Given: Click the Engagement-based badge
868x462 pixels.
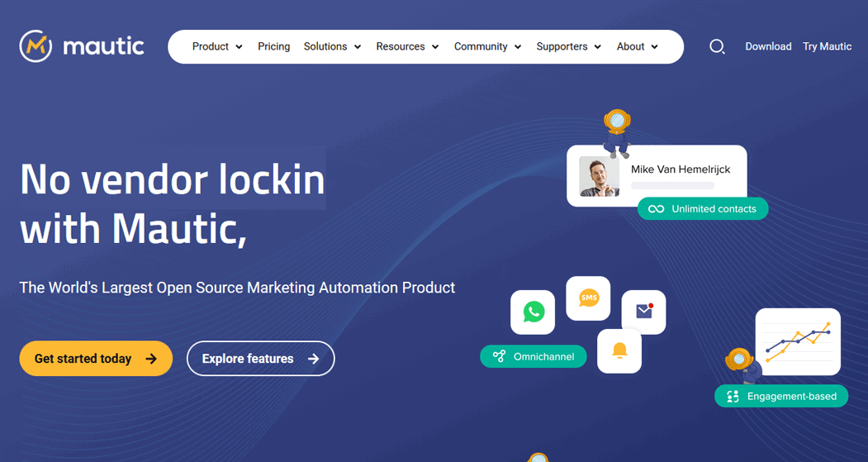Looking at the screenshot, I should pos(781,396).
